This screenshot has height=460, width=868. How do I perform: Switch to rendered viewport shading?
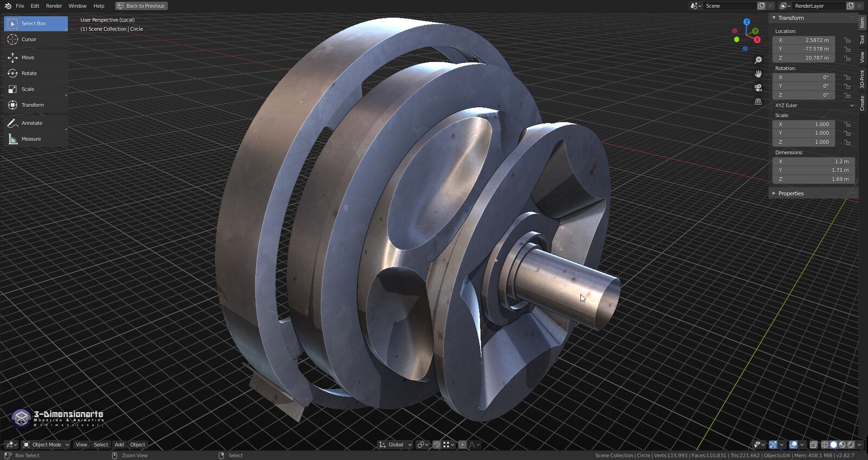pos(851,444)
